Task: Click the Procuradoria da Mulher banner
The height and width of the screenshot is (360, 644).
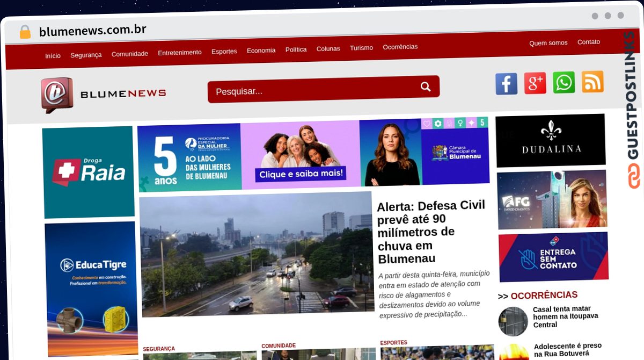Action: [314, 155]
